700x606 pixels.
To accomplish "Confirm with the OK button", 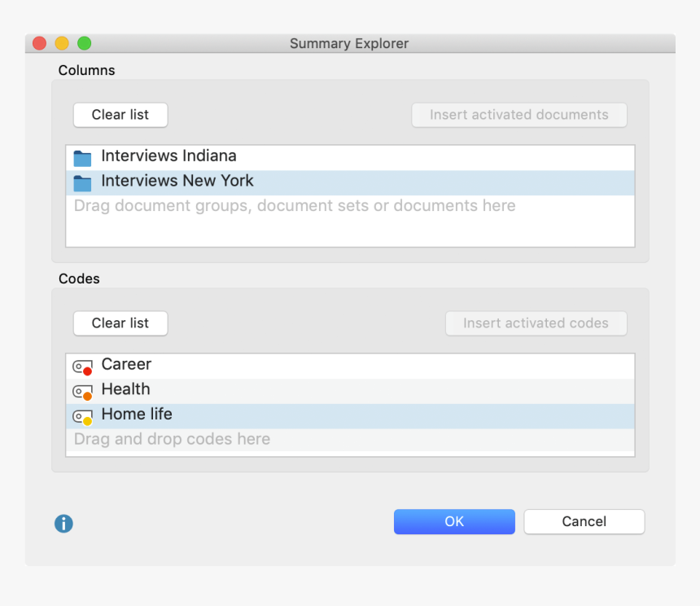I will (454, 521).
